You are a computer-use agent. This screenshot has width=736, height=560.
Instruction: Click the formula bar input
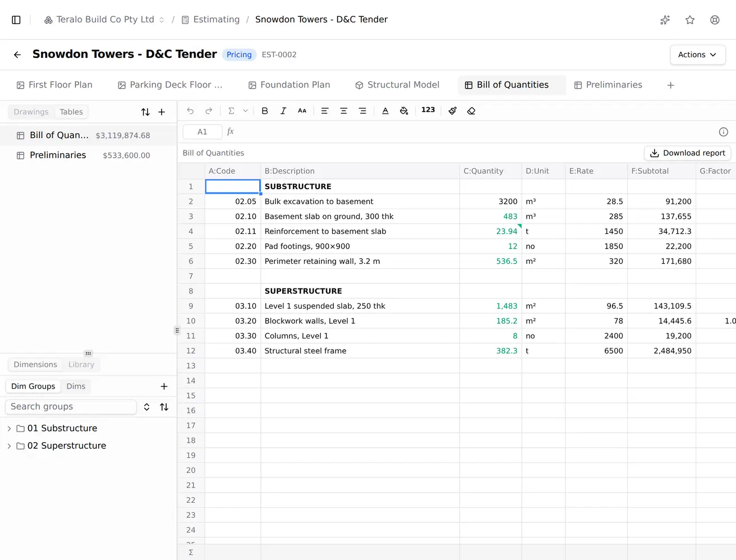click(476, 132)
